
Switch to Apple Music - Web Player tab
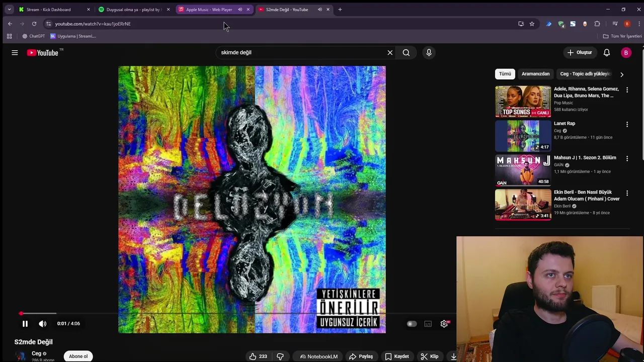tap(209, 10)
